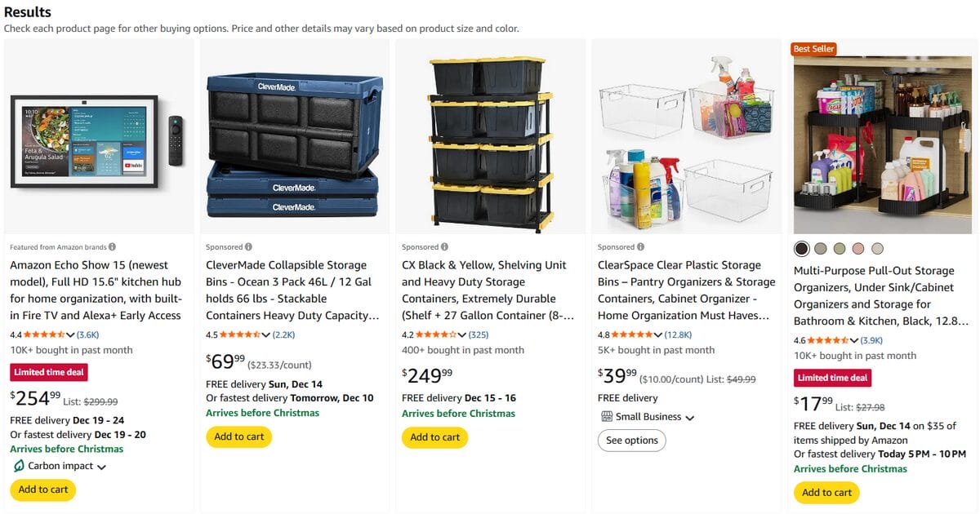Click the info icon beside Featured from Amazon brands

(112, 246)
